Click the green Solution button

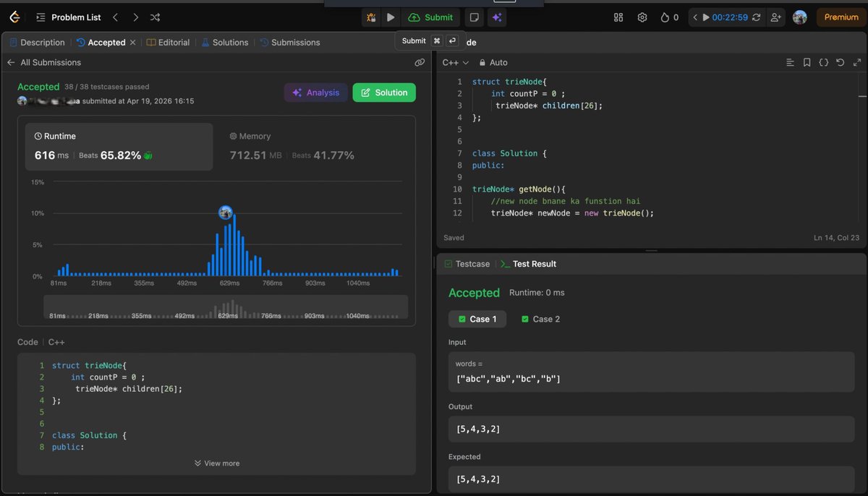point(384,93)
